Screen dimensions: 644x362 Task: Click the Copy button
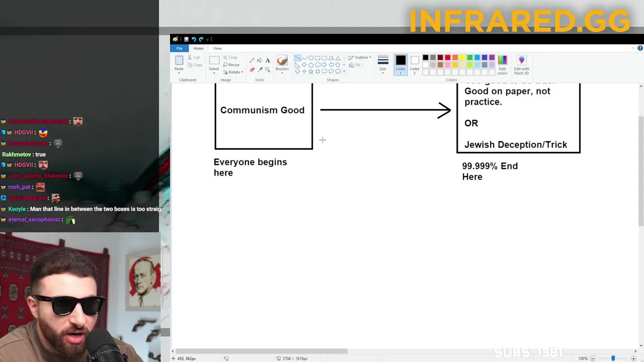(x=195, y=65)
